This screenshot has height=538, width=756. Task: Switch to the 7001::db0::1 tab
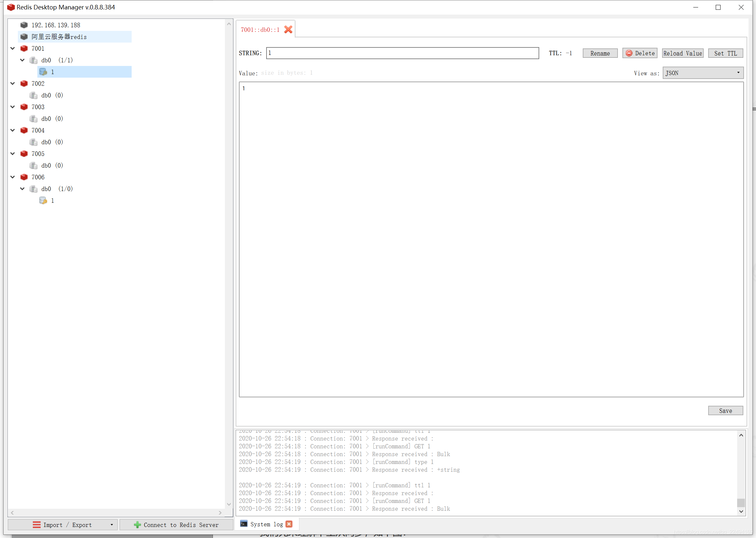260,30
